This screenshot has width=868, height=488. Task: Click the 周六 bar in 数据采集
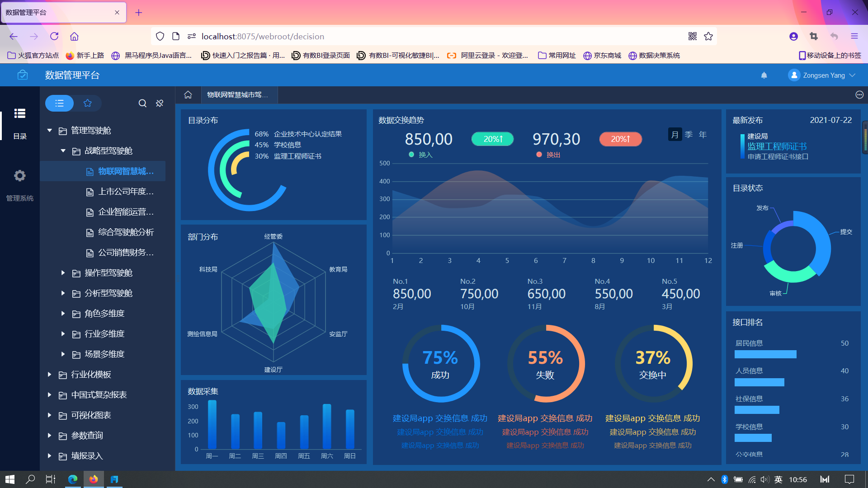[x=327, y=426]
